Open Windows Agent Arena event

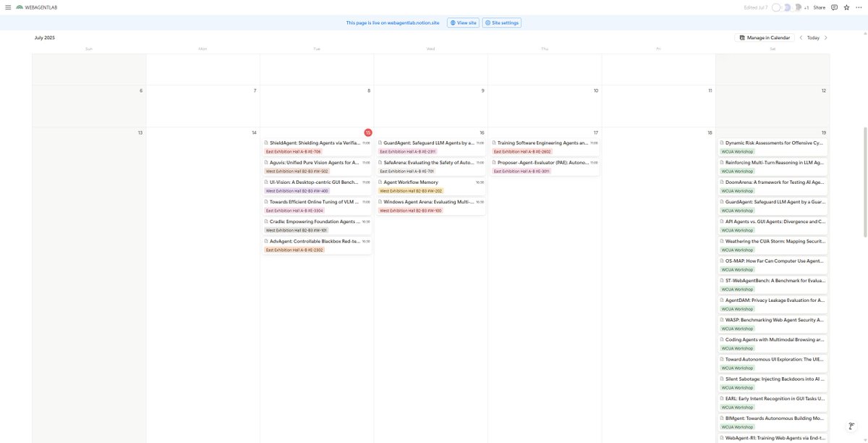tap(430, 205)
